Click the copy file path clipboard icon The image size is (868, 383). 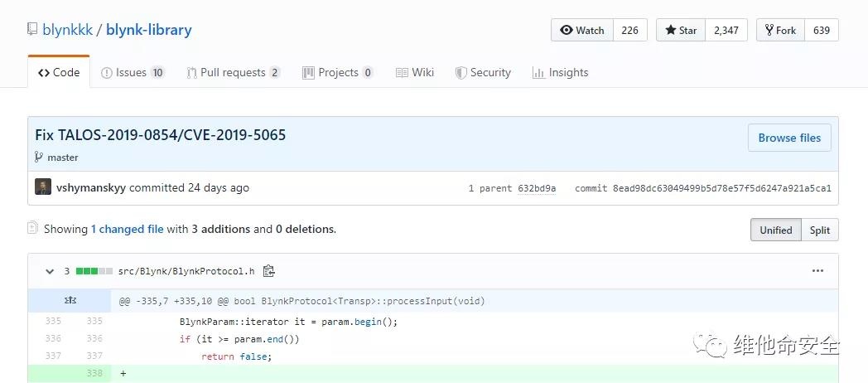(x=268, y=271)
